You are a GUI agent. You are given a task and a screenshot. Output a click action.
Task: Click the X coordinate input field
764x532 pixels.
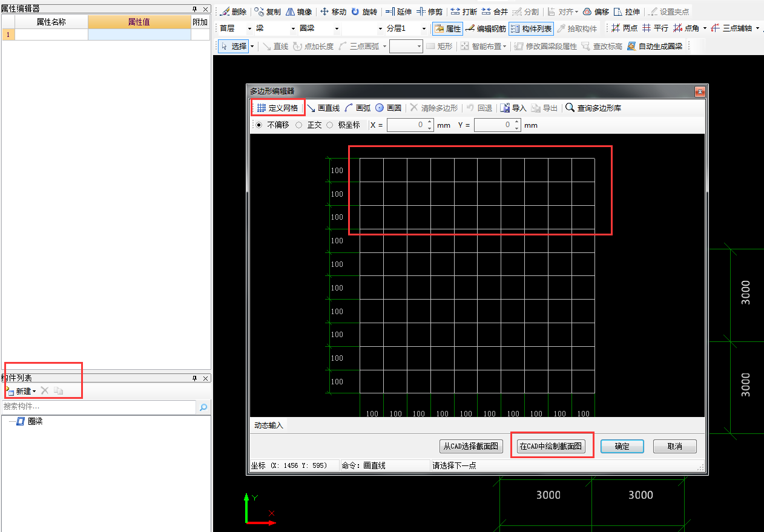pyautogui.click(x=407, y=125)
